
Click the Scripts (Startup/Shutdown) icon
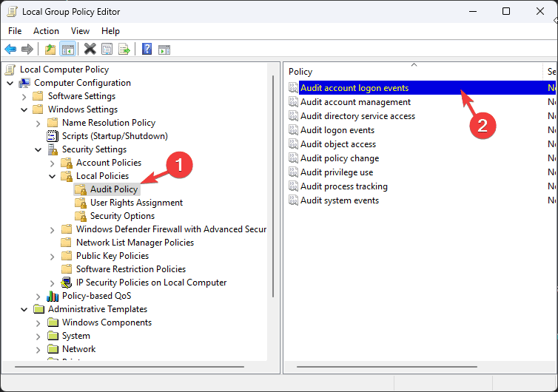(x=53, y=136)
